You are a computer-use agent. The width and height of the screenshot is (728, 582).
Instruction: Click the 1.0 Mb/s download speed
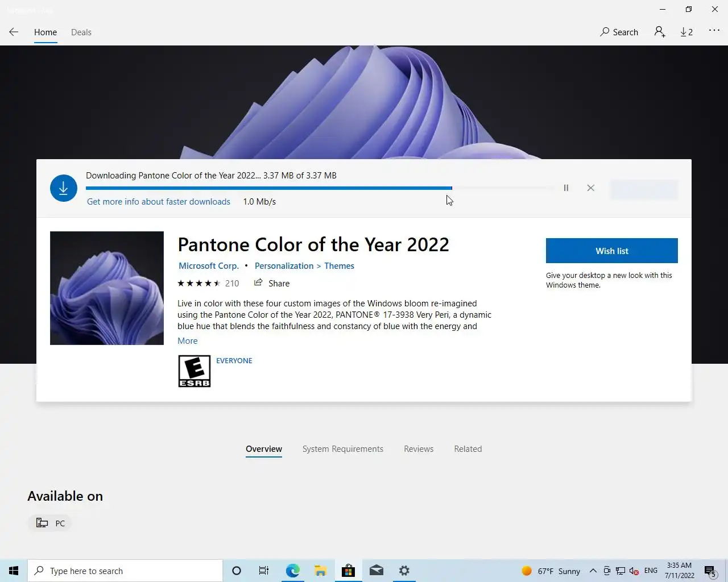point(259,202)
